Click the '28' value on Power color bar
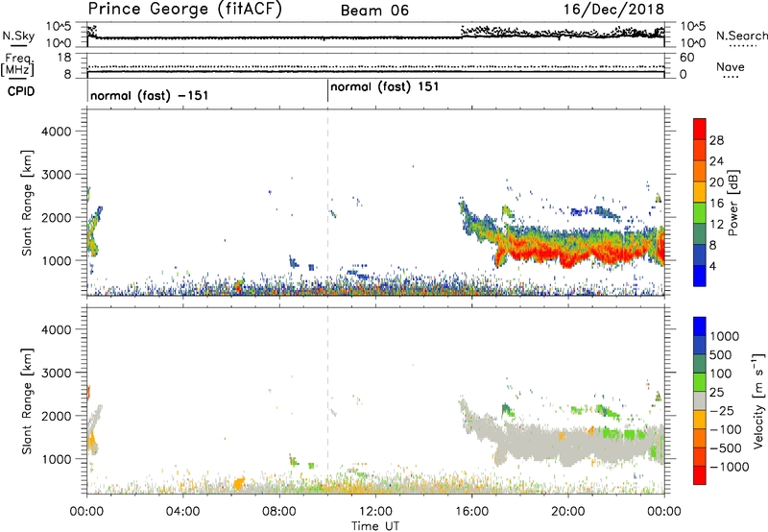The width and height of the screenshot is (768, 532). click(716, 140)
